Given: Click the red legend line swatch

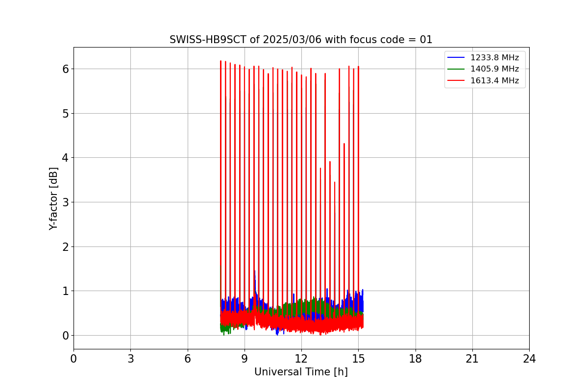Looking at the screenshot, I should coord(456,81).
